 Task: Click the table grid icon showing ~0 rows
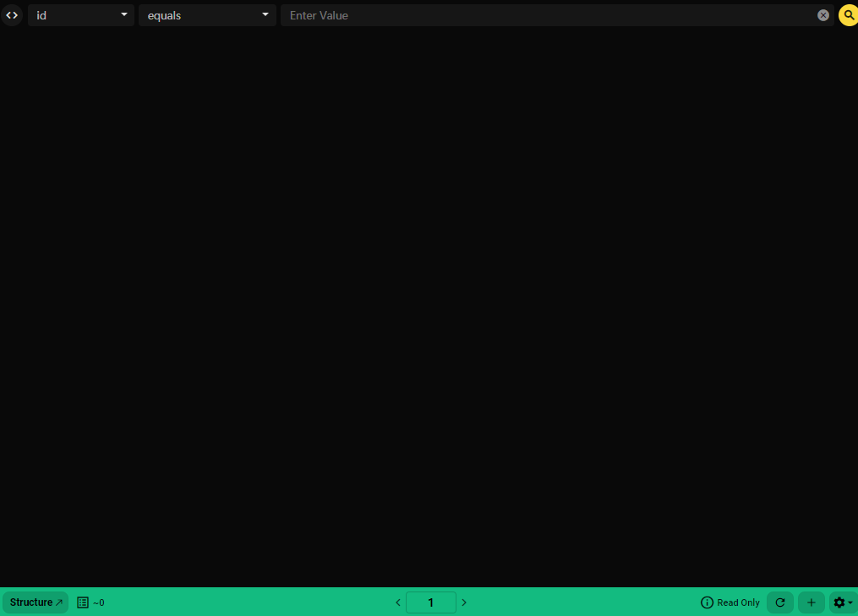[82, 602]
